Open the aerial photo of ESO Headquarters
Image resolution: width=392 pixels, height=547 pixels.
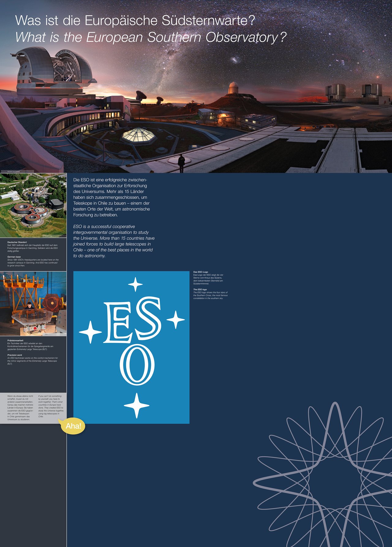(33, 205)
